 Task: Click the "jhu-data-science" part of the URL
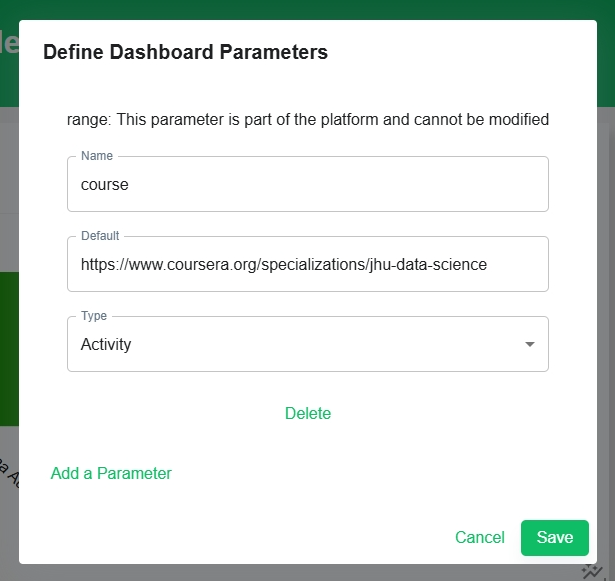(428, 264)
